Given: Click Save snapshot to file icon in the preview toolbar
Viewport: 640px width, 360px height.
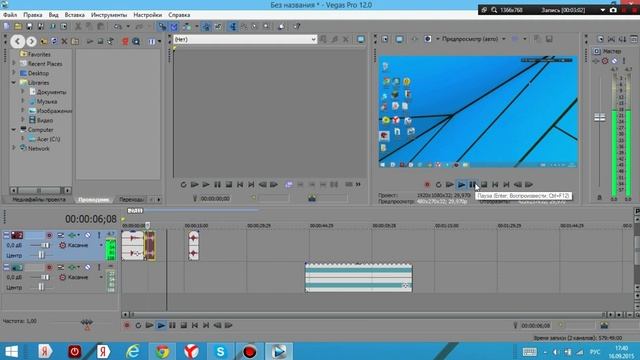Looking at the screenshot, I should coord(549,39).
